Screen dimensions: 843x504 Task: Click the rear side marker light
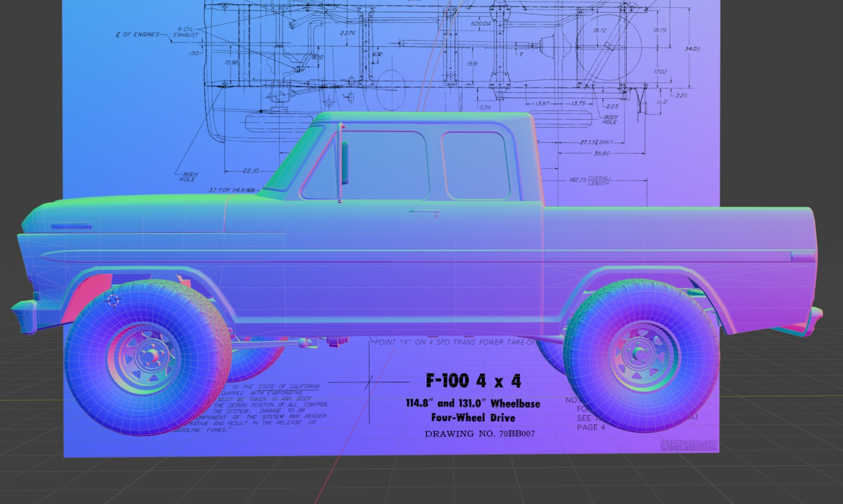click(x=803, y=256)
